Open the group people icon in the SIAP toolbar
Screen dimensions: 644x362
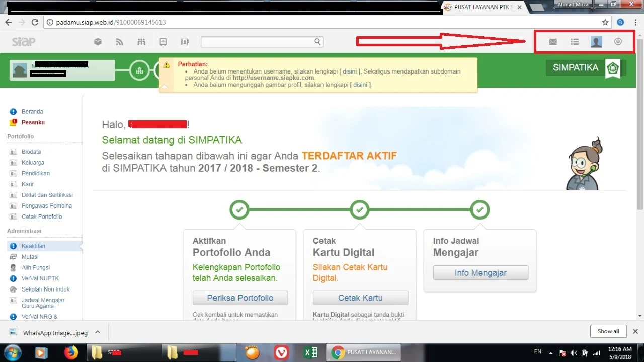click(x=141, y=42)
